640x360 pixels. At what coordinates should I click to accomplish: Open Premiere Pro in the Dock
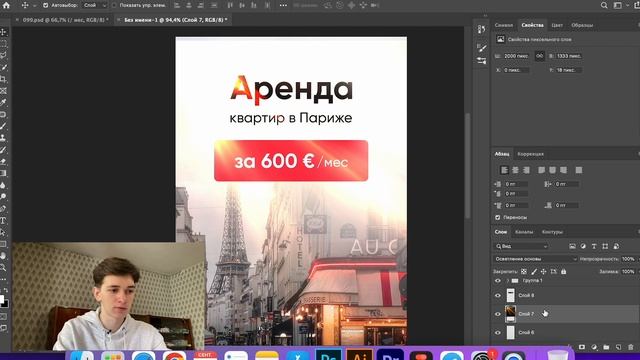tap(390, 355)
